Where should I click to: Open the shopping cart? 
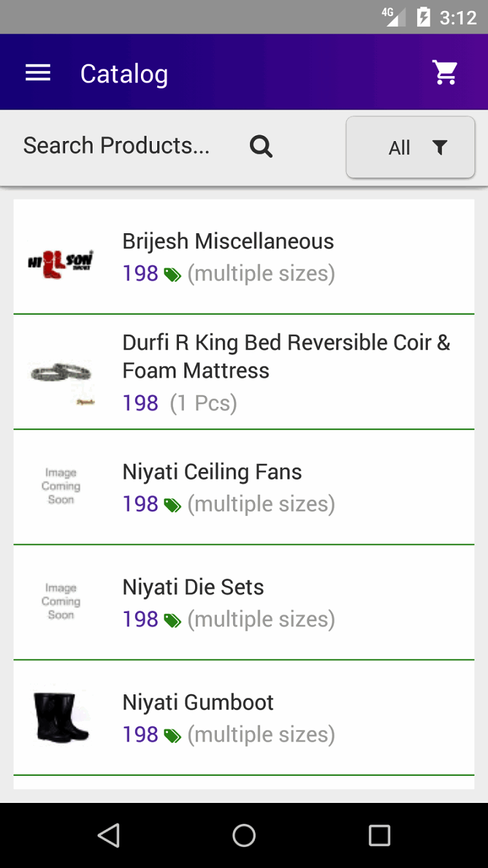pyautogui.click(x=445, y=73)
